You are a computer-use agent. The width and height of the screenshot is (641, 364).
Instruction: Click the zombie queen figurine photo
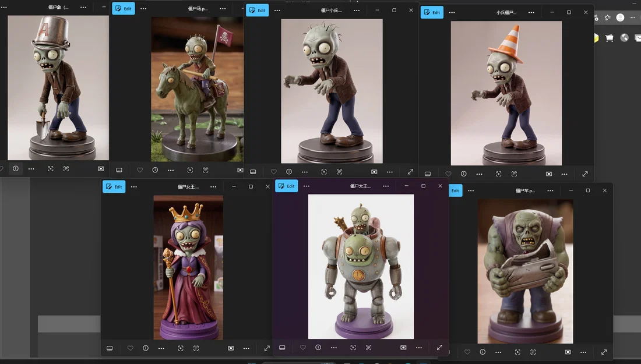[188, 267]
